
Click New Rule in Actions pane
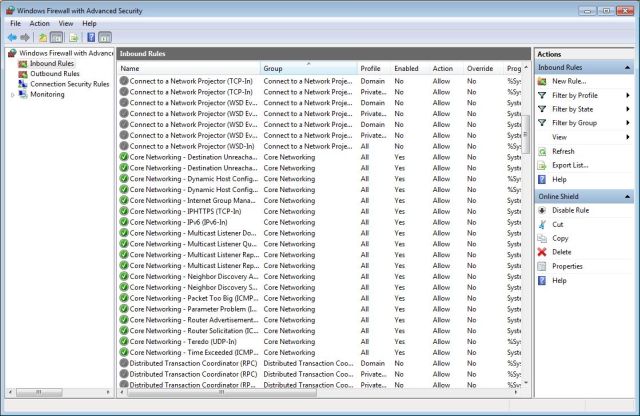pyautogui.click(x=569, y=81)
